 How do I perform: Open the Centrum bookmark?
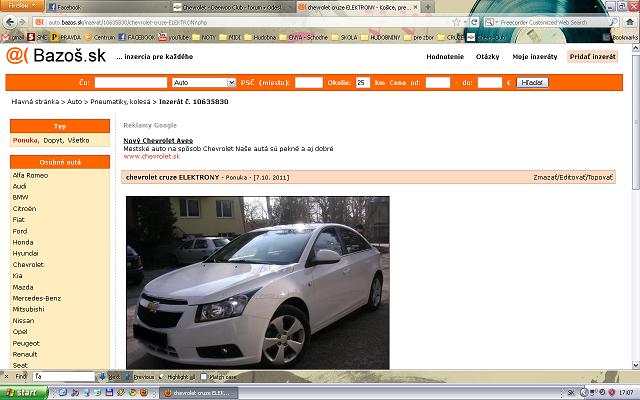tap(100, 37)
